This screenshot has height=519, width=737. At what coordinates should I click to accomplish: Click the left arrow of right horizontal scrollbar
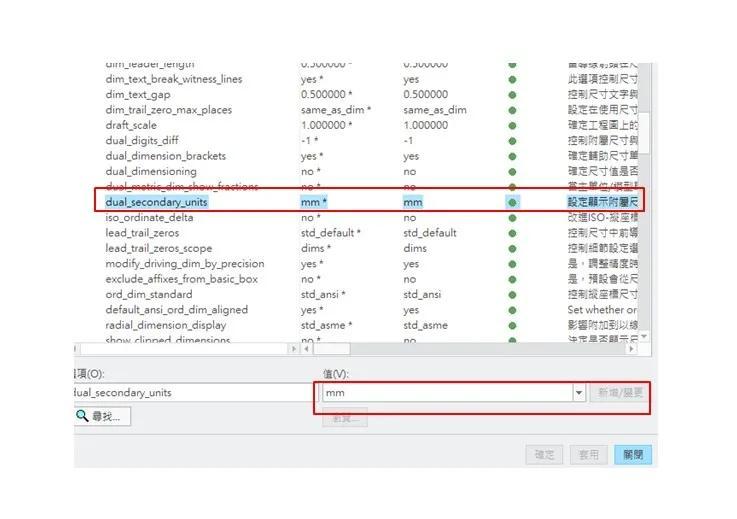(x=306, y=349)
